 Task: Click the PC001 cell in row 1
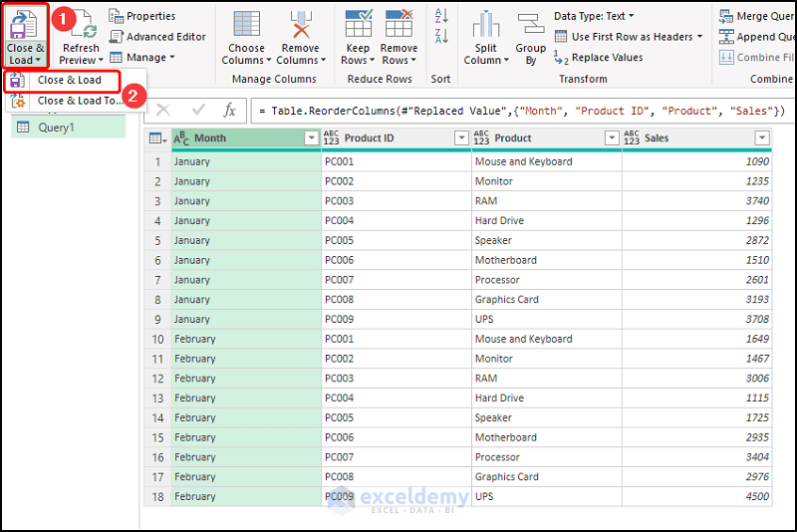pyautogui.click(x=397, y=161)
